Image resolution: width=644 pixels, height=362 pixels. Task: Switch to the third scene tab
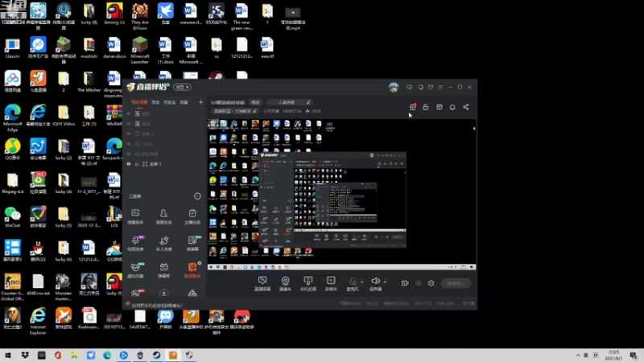point(169,102)
